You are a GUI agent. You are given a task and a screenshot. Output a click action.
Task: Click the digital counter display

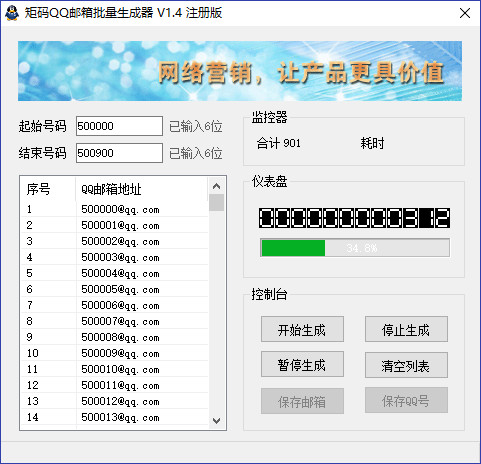pos(355,218)
